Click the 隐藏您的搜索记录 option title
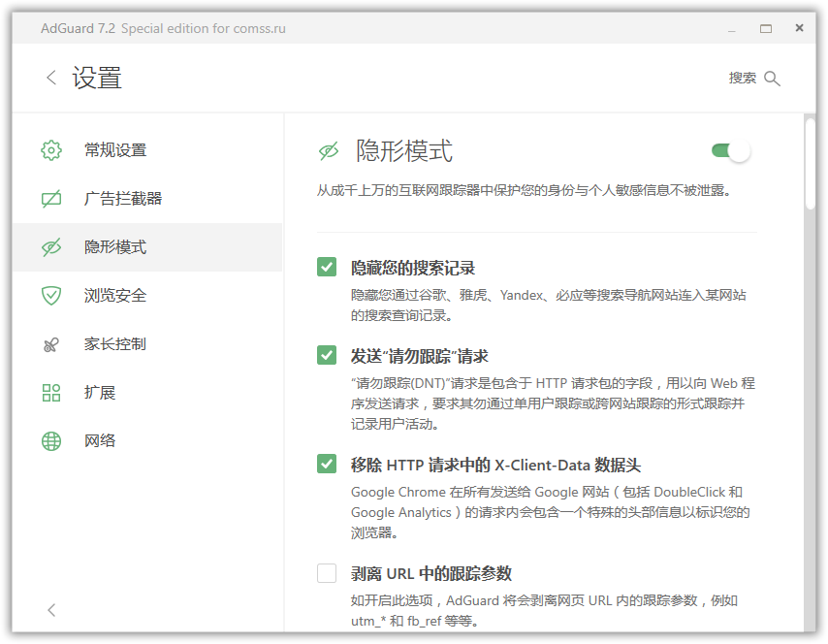The height and width of the screenshot is (644, 828). 413,268
